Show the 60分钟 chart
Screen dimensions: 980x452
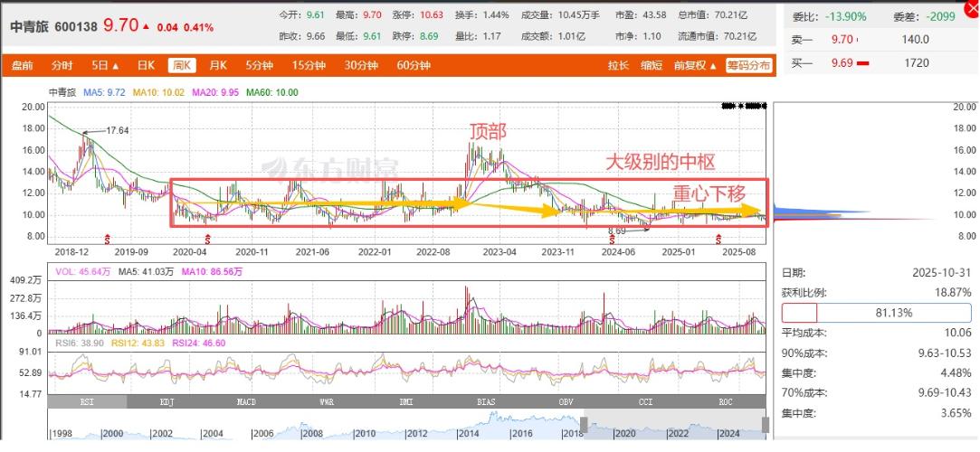(414, 66)
